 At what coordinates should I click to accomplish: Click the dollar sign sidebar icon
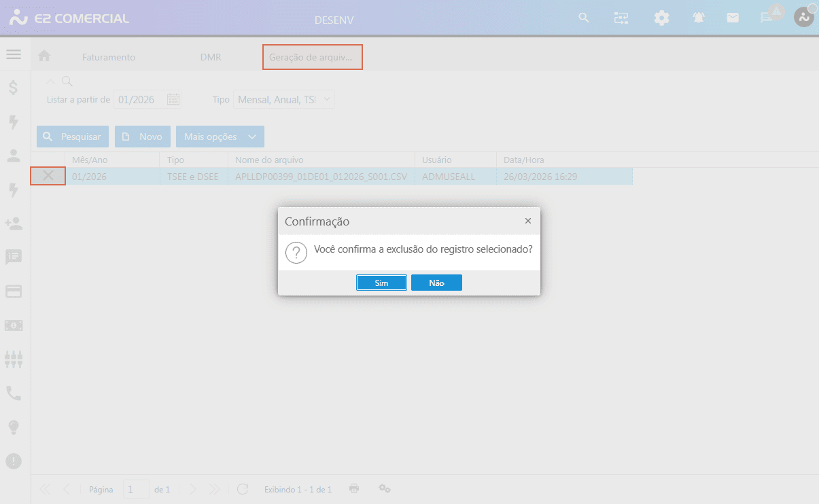[14, 88]
